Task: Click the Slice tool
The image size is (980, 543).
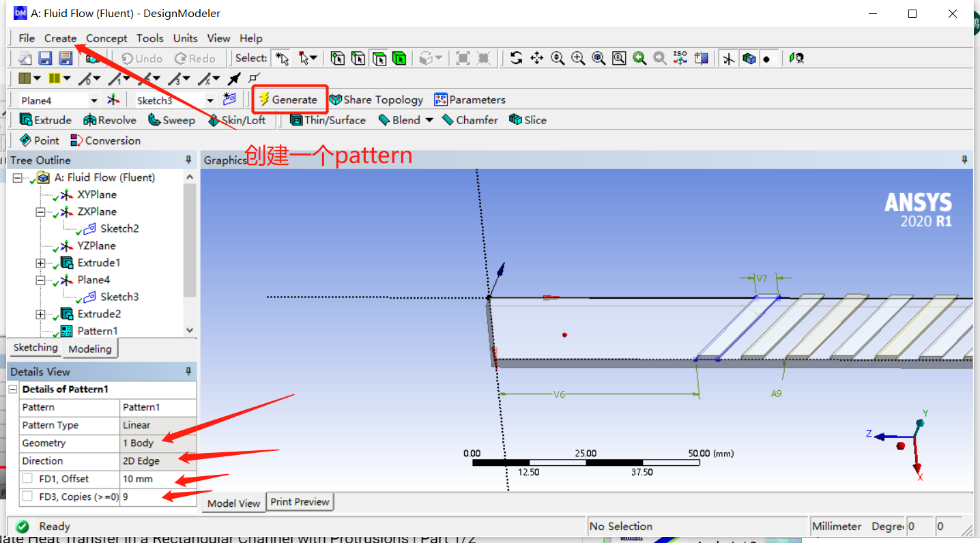Action: point(528,120)
